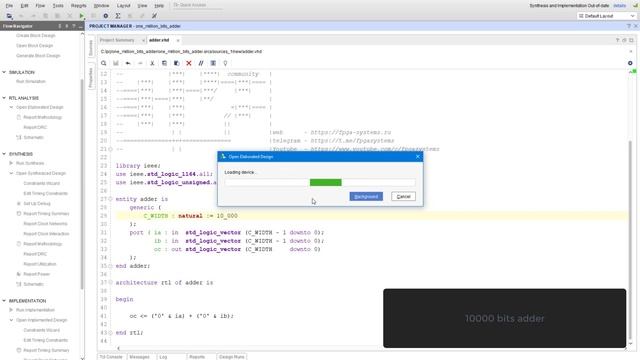The height and width of the screenshot is (360, 640).
Task: Open the Flow menu
Action: 40,6
